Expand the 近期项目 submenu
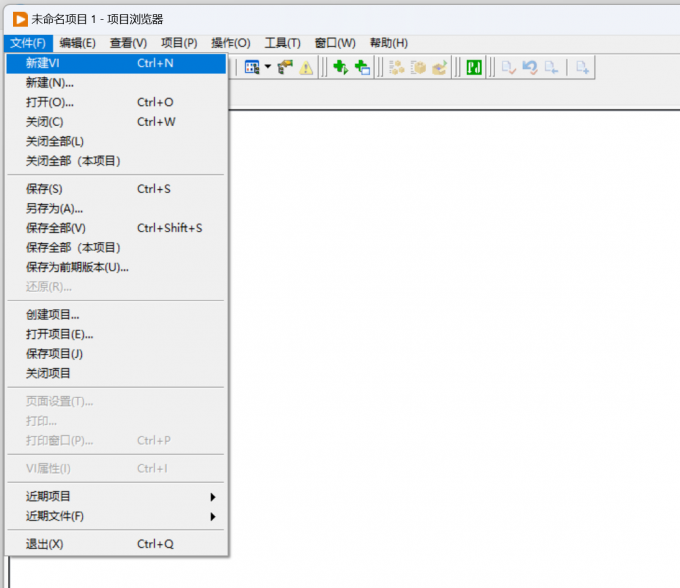This screenshot has width=680, height=588. click(116, 497)
